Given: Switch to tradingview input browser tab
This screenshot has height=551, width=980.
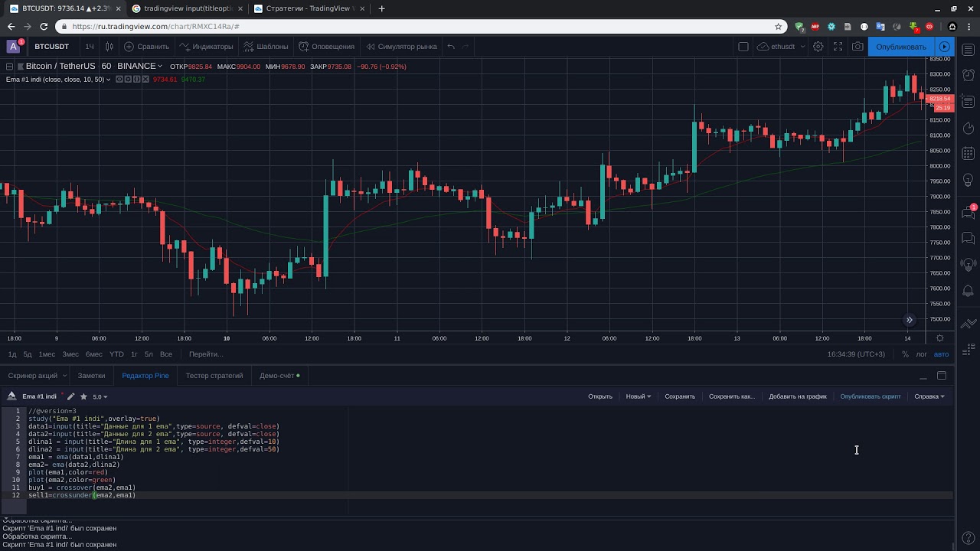Looking at the screenshot, I should pos(187,8).
